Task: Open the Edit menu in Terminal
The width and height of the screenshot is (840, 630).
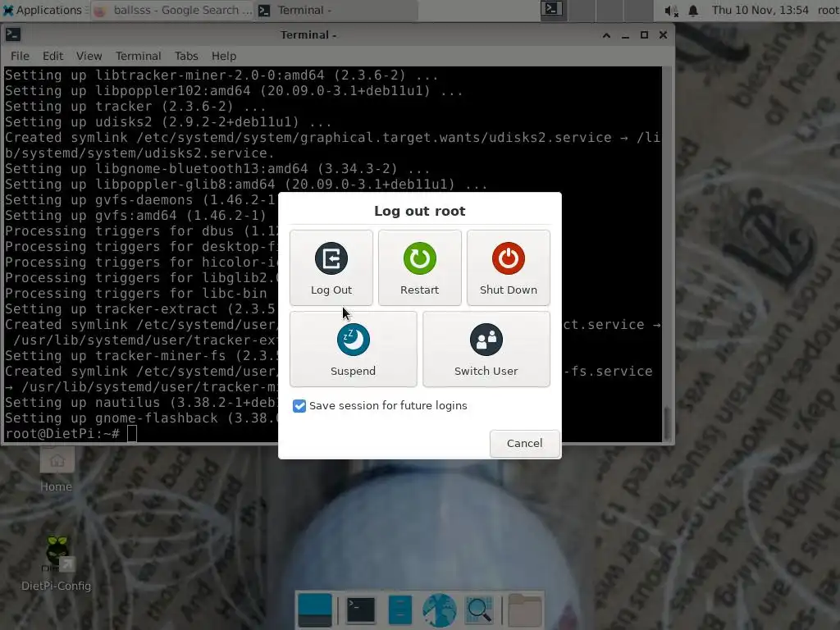Action: tap(52, 56)
